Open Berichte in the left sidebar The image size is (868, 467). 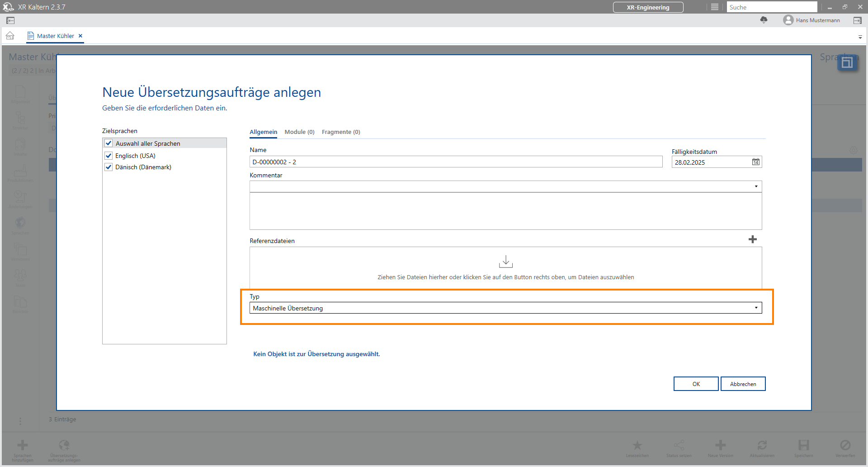click(x=20, y=305)
